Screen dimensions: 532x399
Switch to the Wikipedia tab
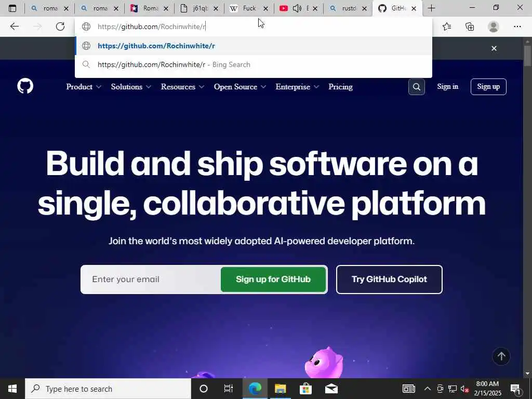click(x=249, y=8)
